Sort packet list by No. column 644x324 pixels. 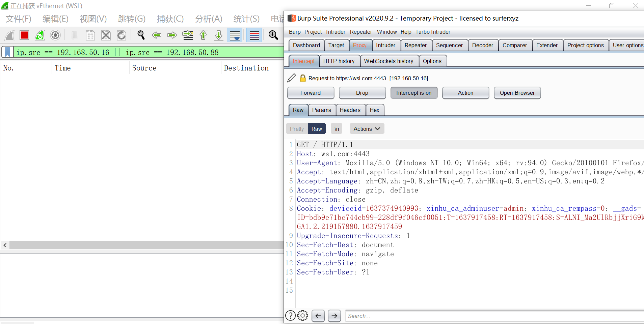point(26,68)
